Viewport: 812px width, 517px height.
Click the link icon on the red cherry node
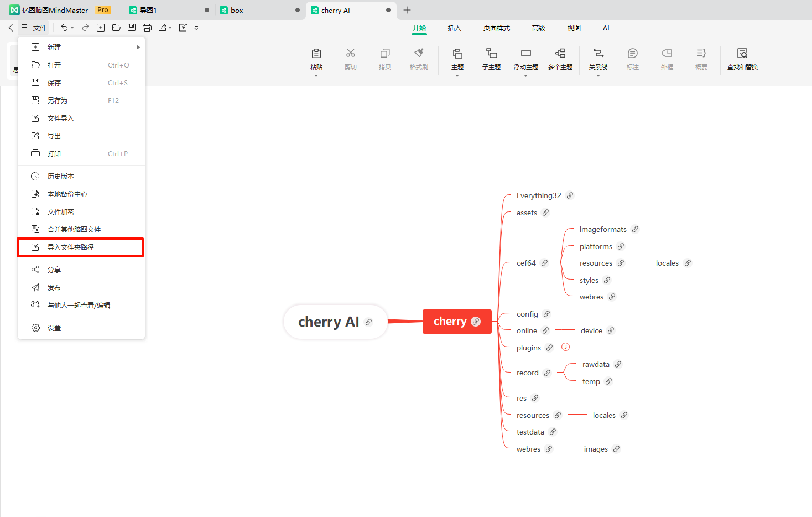[476, 322]
